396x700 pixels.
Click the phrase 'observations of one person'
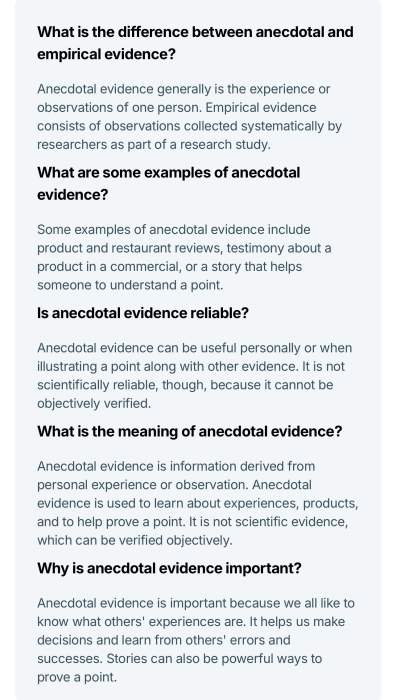[x=119, y=108]
